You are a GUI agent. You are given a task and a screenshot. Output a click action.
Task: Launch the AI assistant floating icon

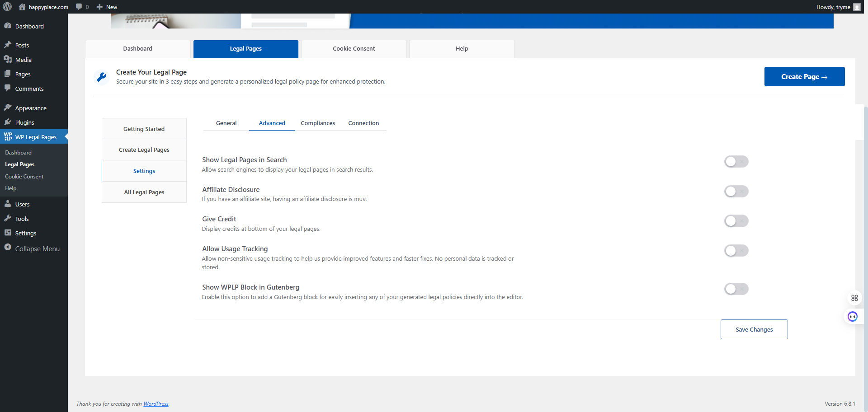853,316
